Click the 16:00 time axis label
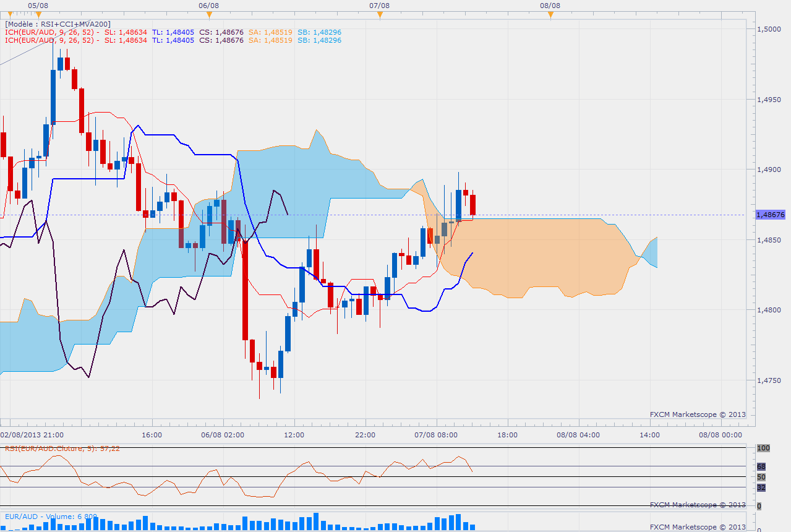The width and height of the screenshot is (791, 532). click(x=152, y=435)
